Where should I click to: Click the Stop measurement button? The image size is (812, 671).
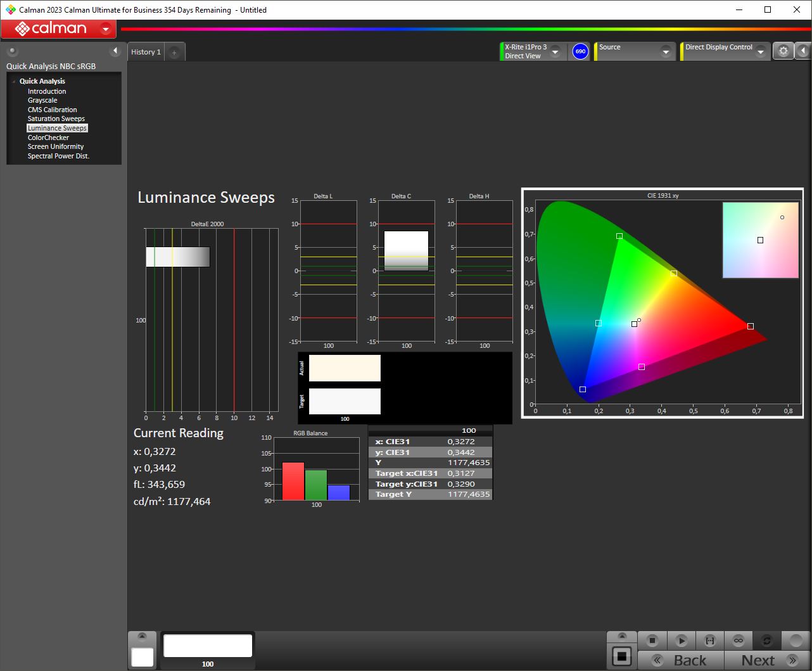click(x=652, y=641)
